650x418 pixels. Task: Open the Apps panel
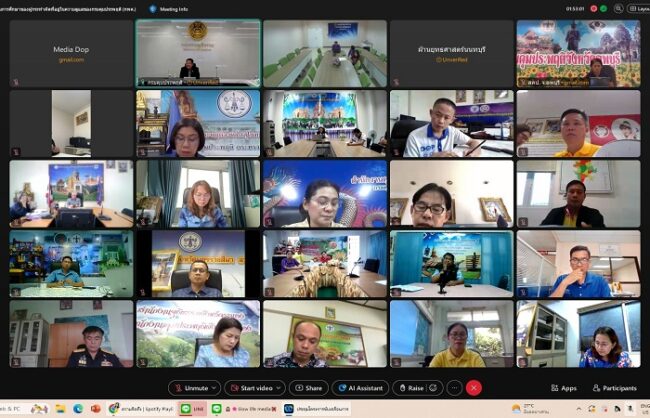[x=563, y=388]
